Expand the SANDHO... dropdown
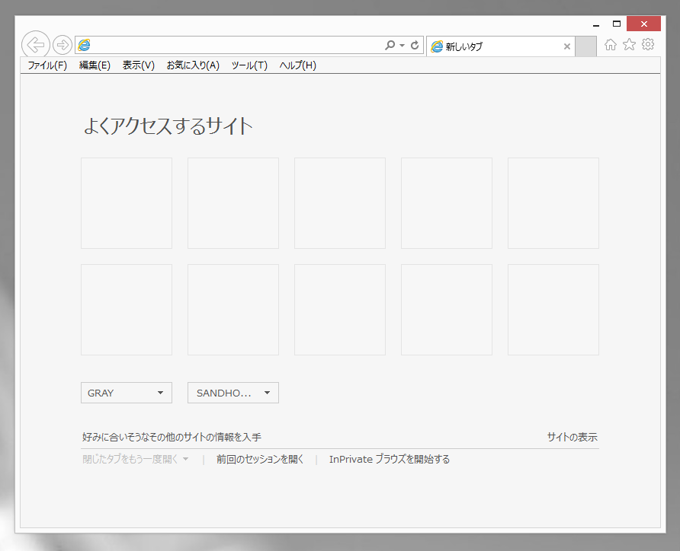Viewport: 680px width, 551px height. pos(233,393)
